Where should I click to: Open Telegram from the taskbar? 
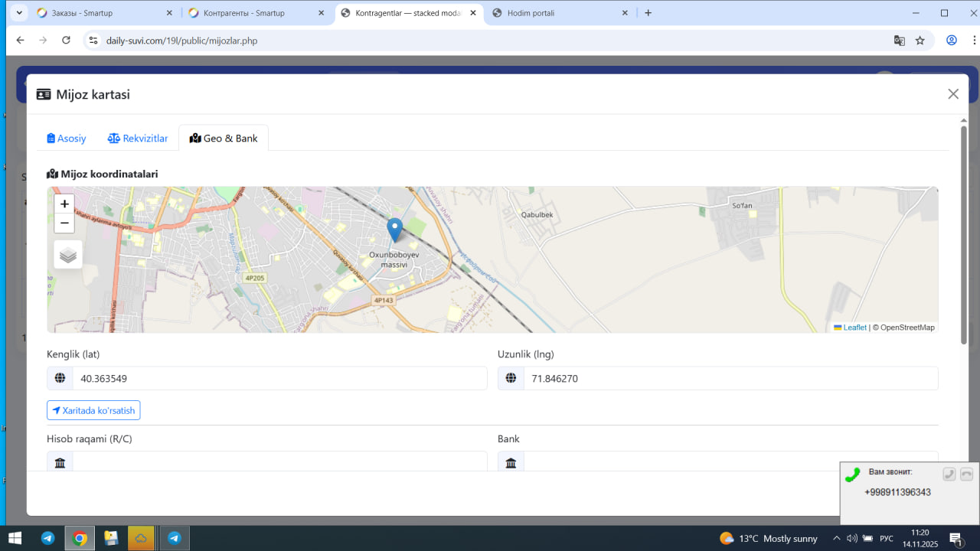click(47, 538)
